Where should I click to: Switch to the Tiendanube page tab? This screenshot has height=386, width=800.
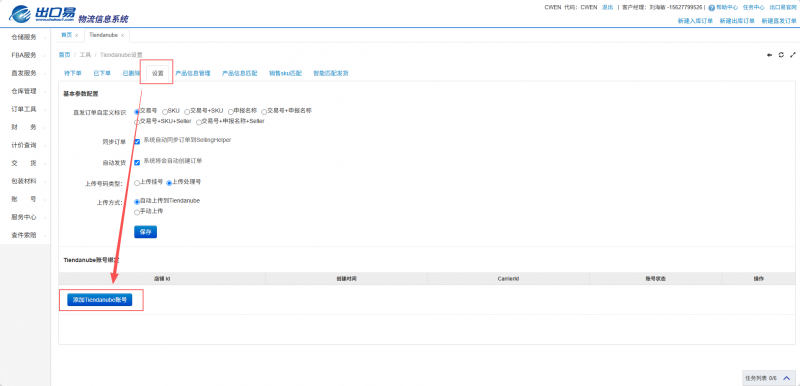coord(104,35)
